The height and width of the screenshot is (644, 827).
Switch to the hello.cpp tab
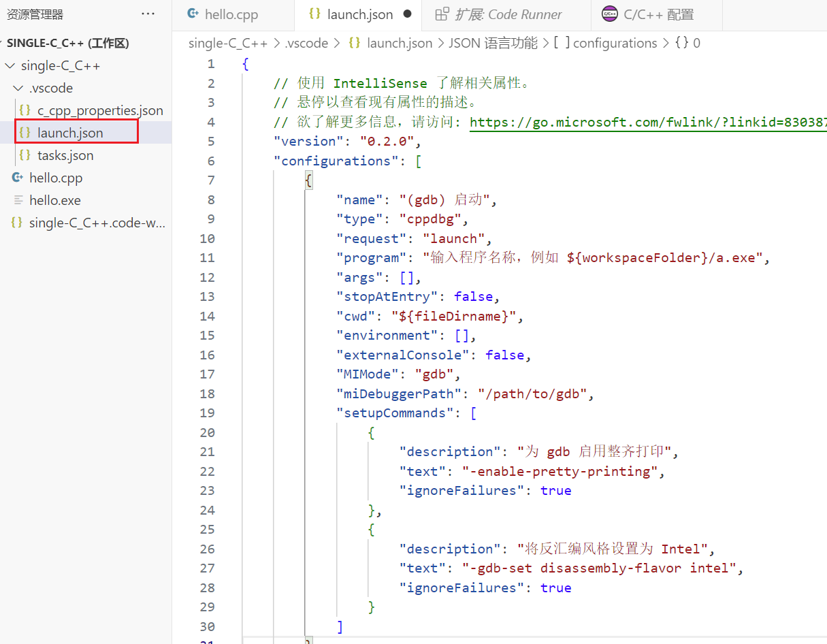(231, 14)
